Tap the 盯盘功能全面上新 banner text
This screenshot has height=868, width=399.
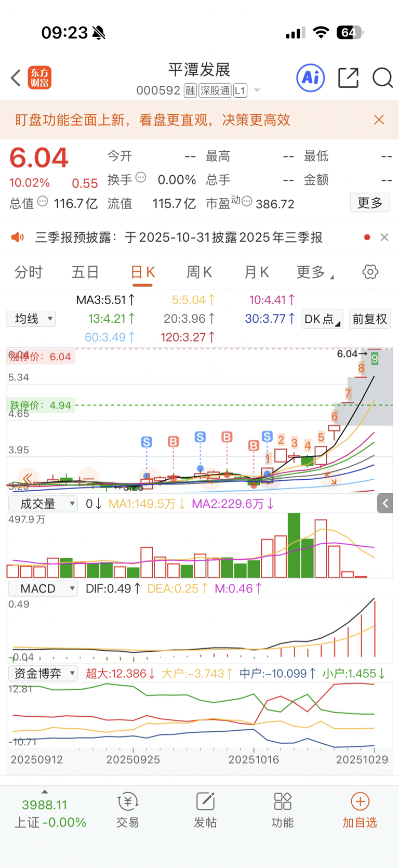point(152,120)
